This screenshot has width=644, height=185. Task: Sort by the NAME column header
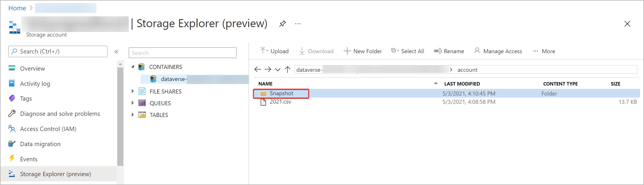(x=265, y=84)
